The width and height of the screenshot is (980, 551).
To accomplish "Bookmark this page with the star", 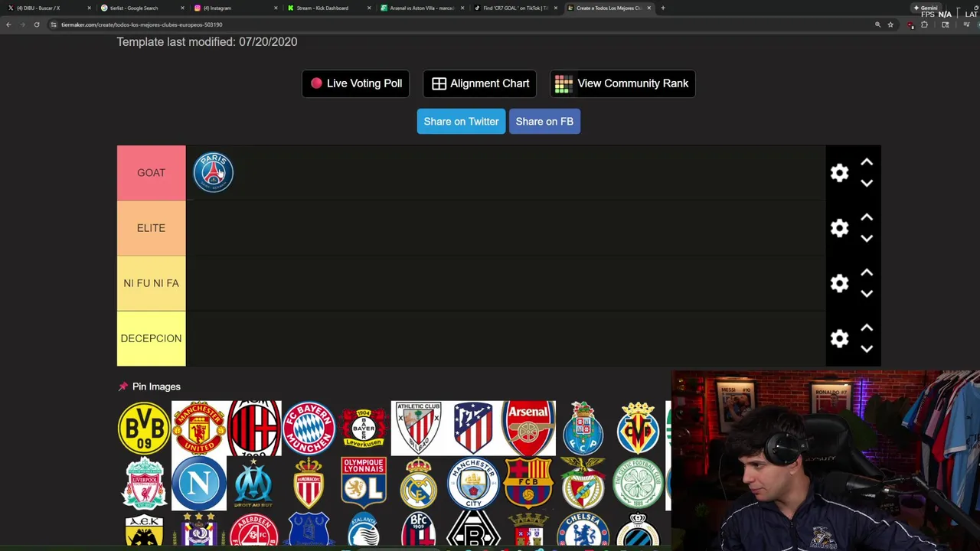I will pyautogui.click(x=890, y=24).
